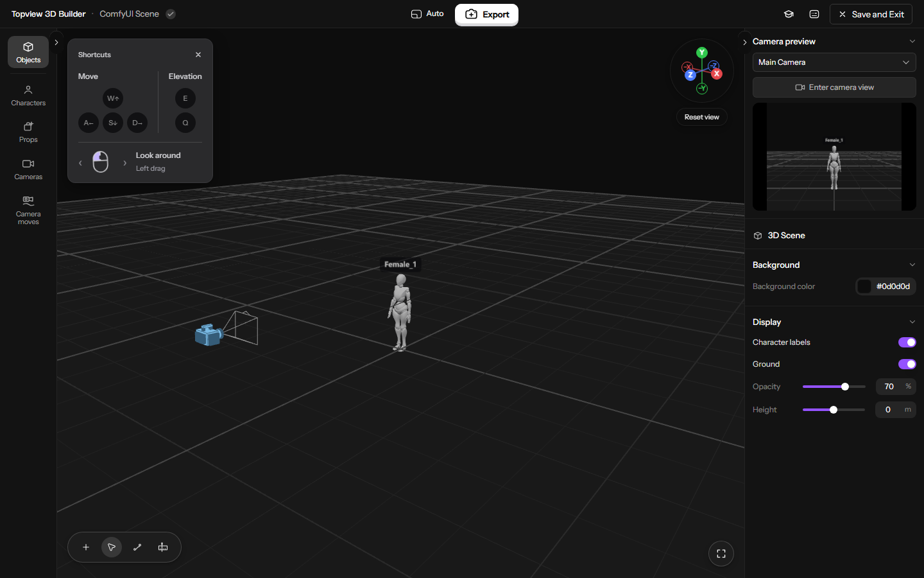924x578 pixels.
Task: Adjust the Ground Opacity slider
Action: coord(834,387)
